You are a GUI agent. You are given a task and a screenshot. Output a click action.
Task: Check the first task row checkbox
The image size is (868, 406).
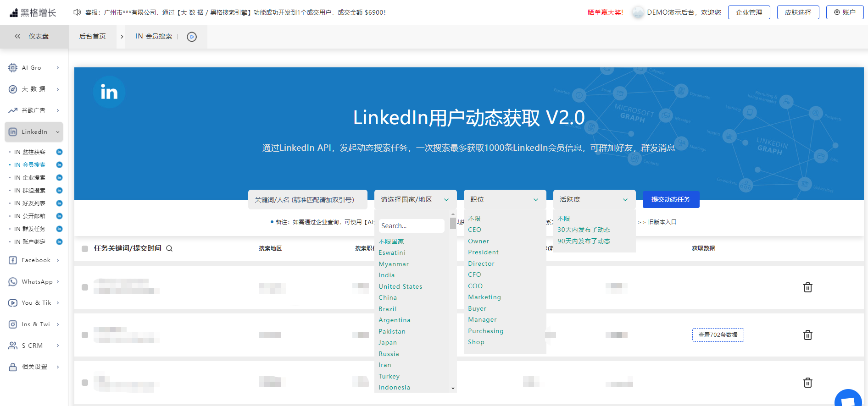coord(85,287)
